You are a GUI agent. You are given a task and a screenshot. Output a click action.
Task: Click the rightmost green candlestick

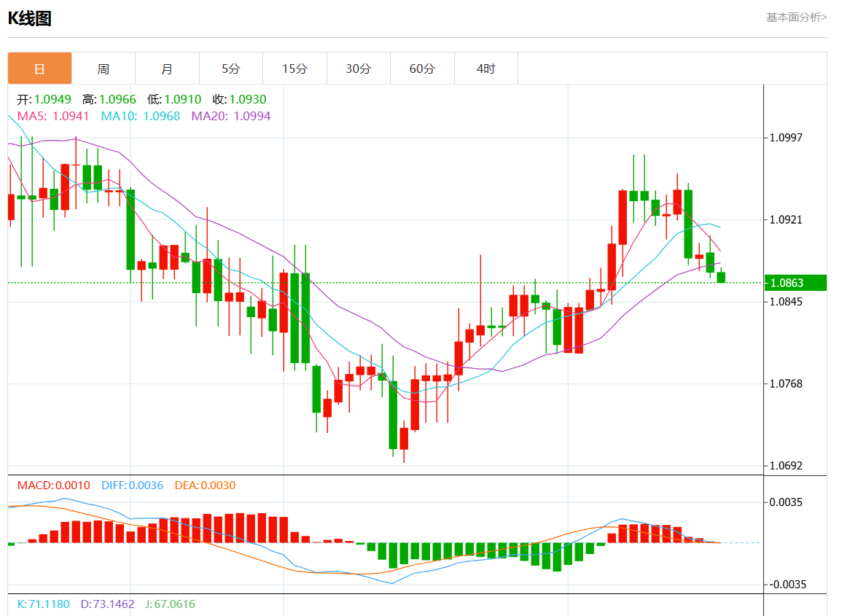721,277
